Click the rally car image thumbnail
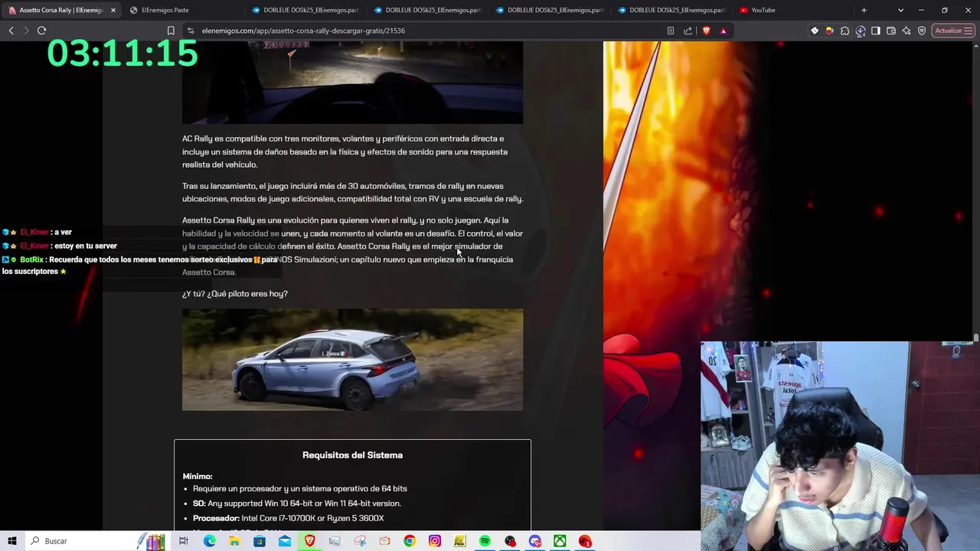980x551 pixels. [352, 360]
